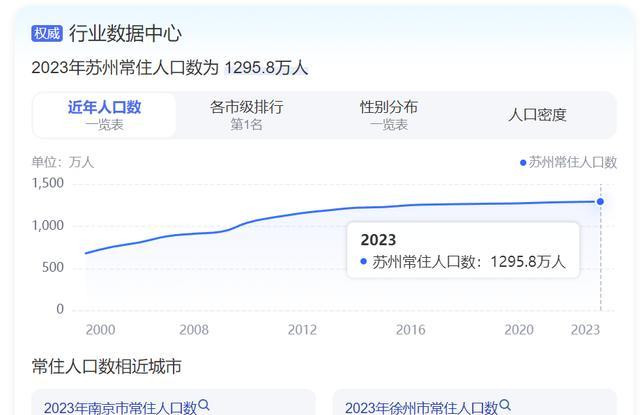Click the 2016 label on the x-axis
The width and height of the screenshot is (640, 415).
click(410, 330)
